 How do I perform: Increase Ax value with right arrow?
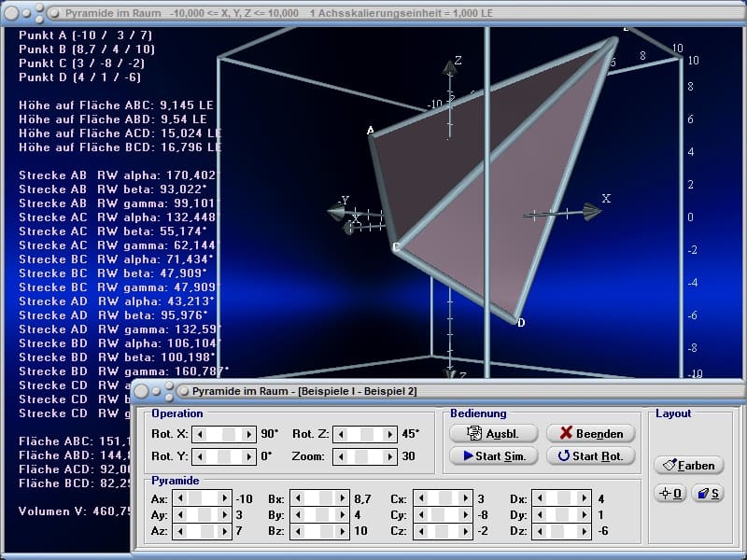(x=225, y=498)
